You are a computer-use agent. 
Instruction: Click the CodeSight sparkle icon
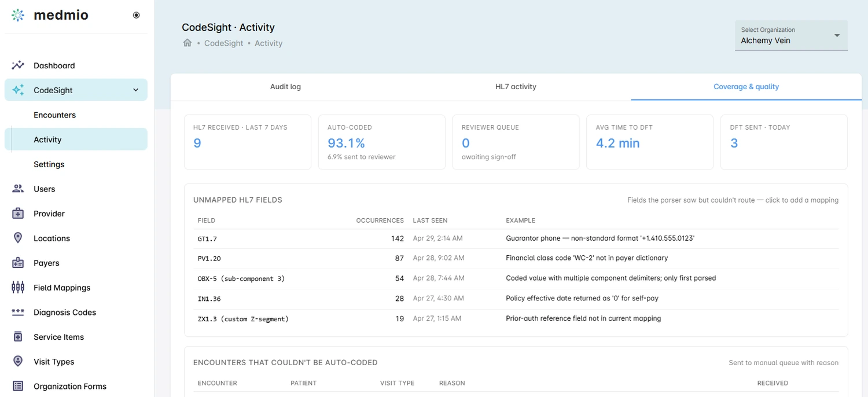[18, 90]
